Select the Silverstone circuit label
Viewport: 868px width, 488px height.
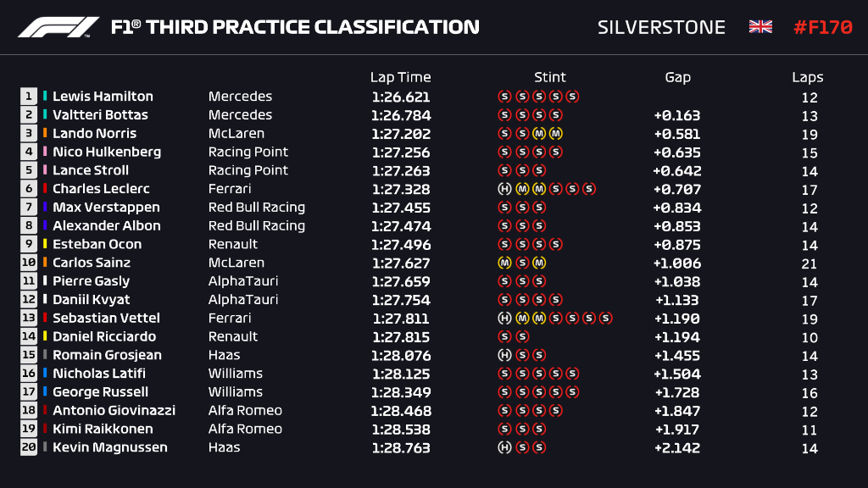coord(661,27)
